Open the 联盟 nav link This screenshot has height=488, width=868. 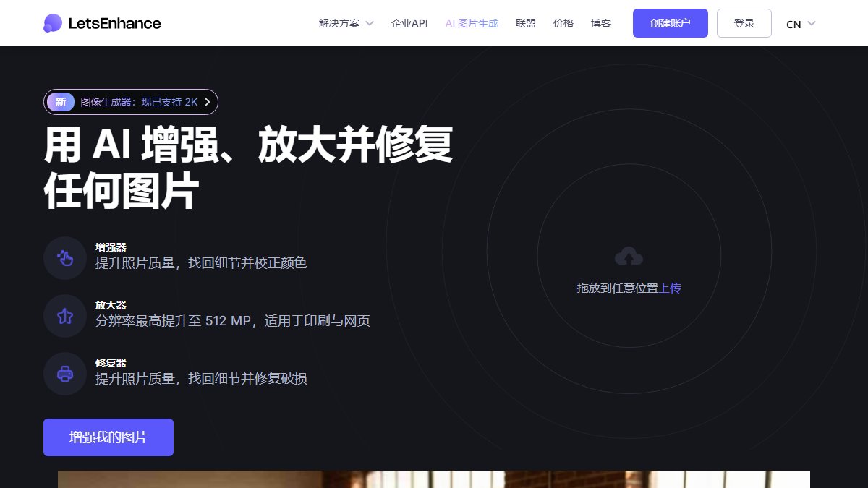(x=526, y=23)
